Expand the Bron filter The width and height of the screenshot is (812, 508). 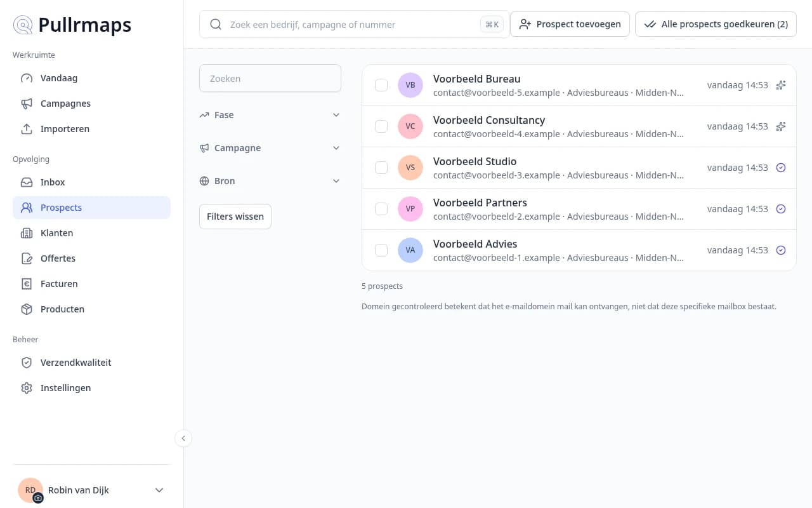coord(270,181)
